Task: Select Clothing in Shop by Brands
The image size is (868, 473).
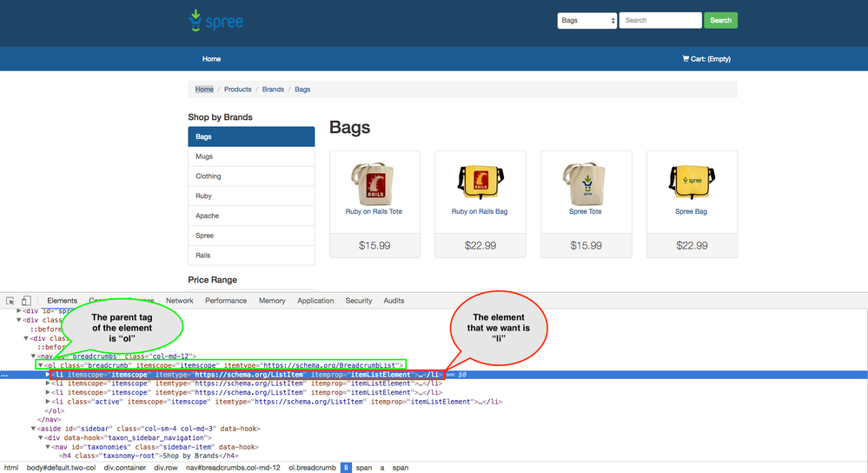Action: (x=251, y=177)
